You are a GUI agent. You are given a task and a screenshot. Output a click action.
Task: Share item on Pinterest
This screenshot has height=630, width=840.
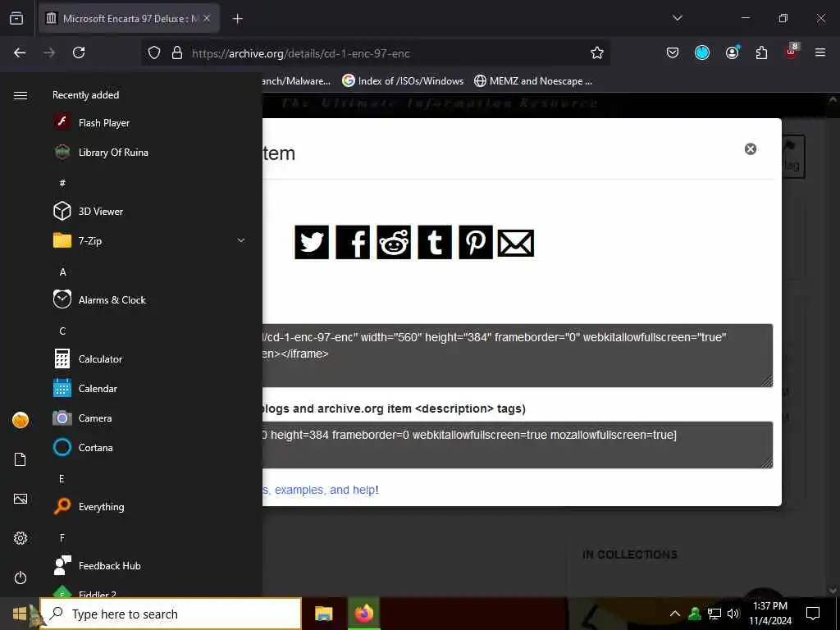click(476, 242)
